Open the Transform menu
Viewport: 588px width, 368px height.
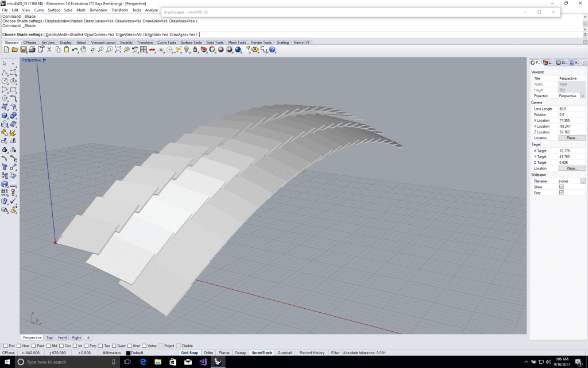click(119, 10)
